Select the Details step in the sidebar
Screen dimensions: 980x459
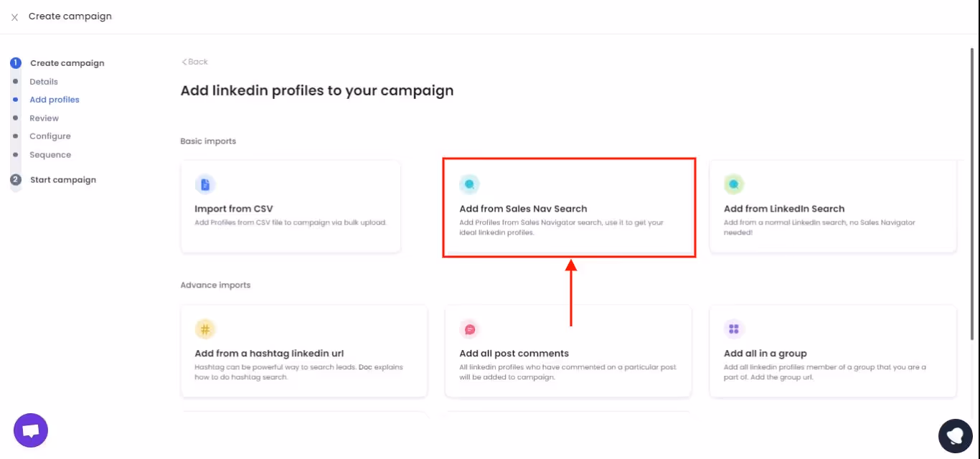(x=43, y=81)
